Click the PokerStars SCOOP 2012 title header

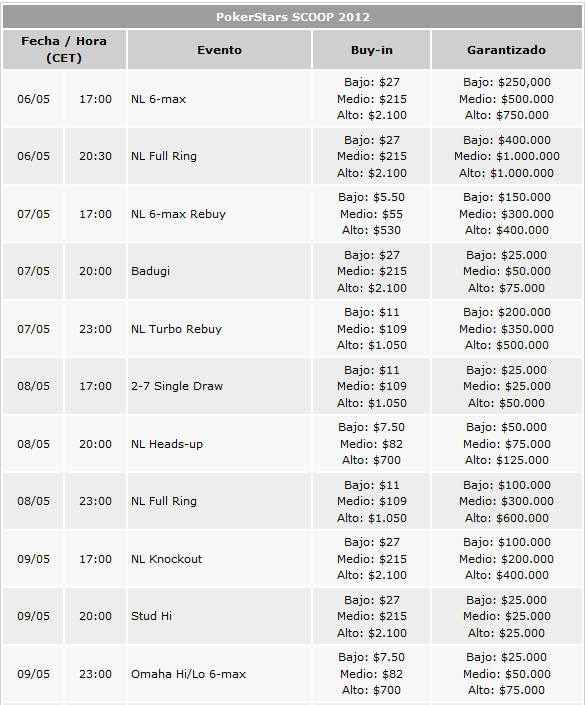coord(293,17)
